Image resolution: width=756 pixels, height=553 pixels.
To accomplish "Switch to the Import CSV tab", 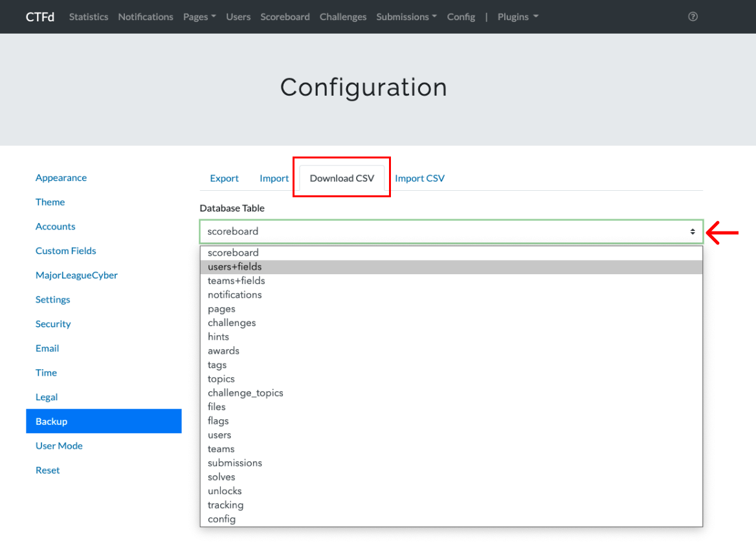I will point(419,179).
